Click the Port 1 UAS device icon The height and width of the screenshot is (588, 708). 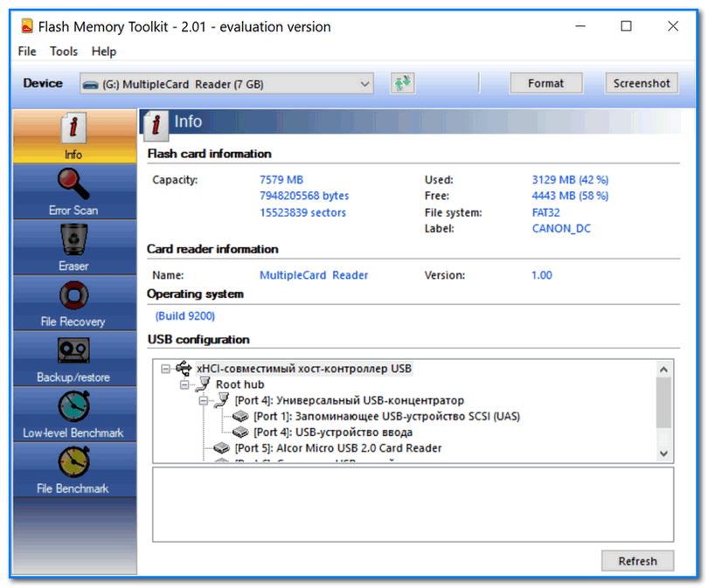click(240, 416)
